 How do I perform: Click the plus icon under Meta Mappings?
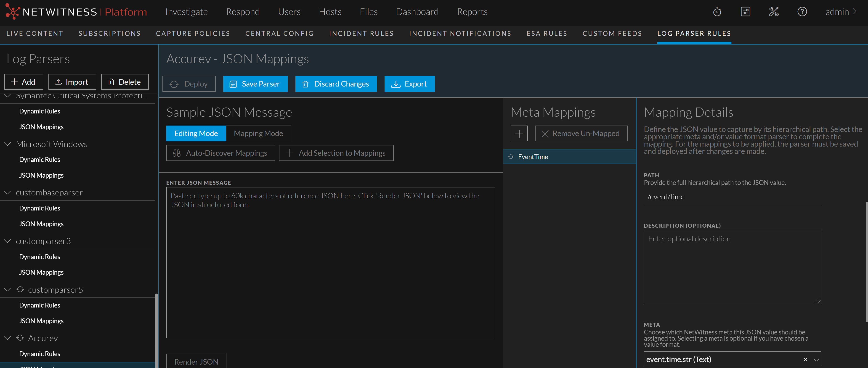point(519,134)
